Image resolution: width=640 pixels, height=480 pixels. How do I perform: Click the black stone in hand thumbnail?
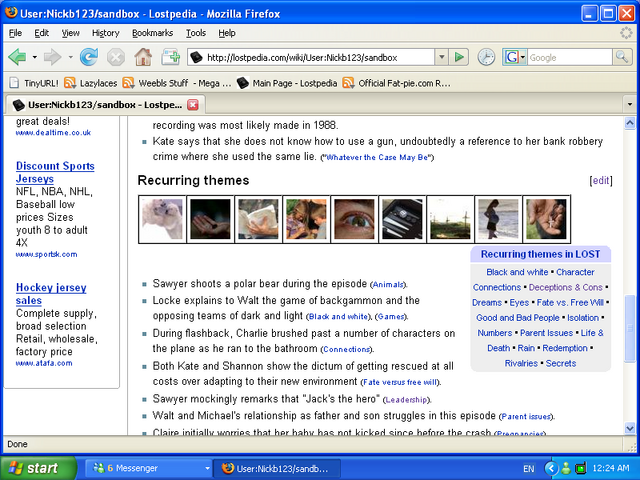pyautogui.click(x=210, y=219)
